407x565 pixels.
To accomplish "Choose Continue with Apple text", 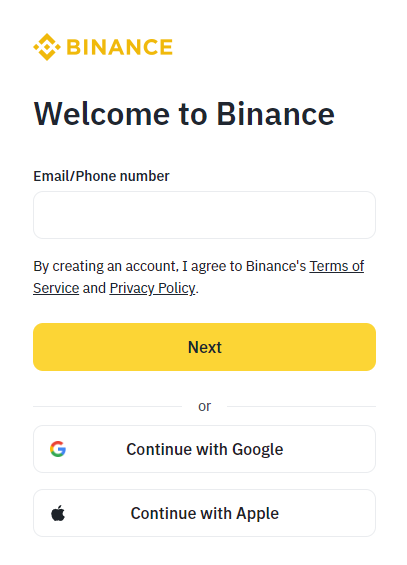I will (x=205, y=513).
